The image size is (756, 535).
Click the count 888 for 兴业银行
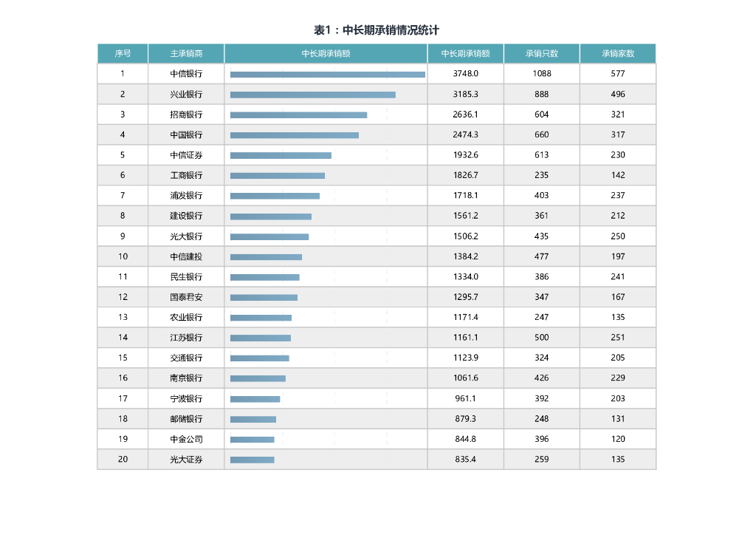(541, 94)
